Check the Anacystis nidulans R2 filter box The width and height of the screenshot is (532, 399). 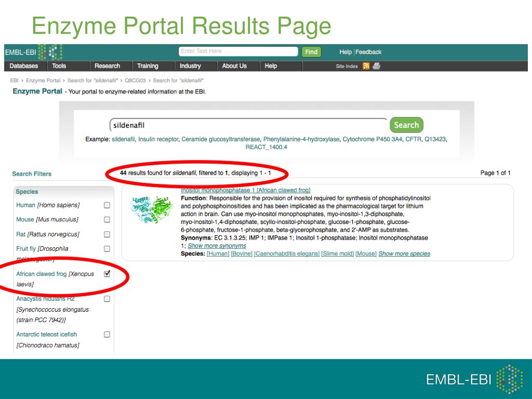[107, 299]
